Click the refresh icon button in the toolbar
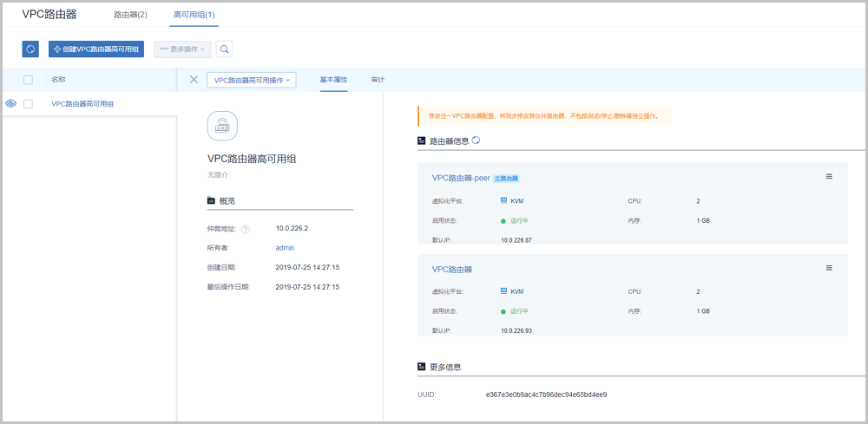The height and width of the screenshot is (424, 868). pos(30,49)
